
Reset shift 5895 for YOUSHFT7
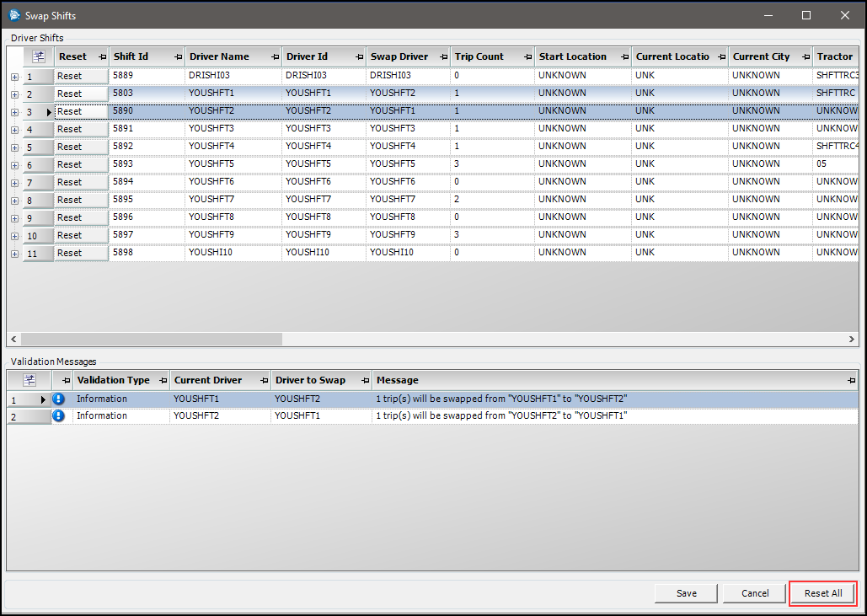(x=81, y=201)
